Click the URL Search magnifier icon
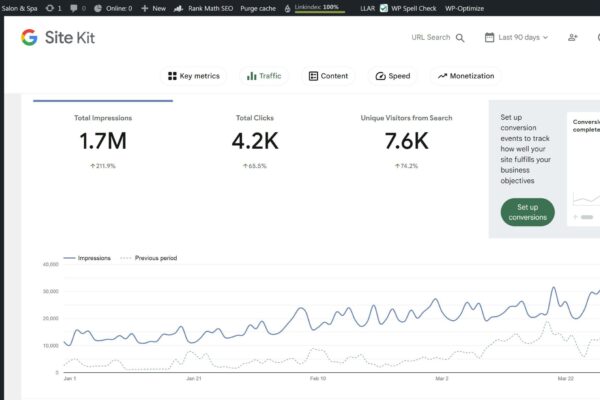This screenshot has width=600, height=400. pos(460,38)
